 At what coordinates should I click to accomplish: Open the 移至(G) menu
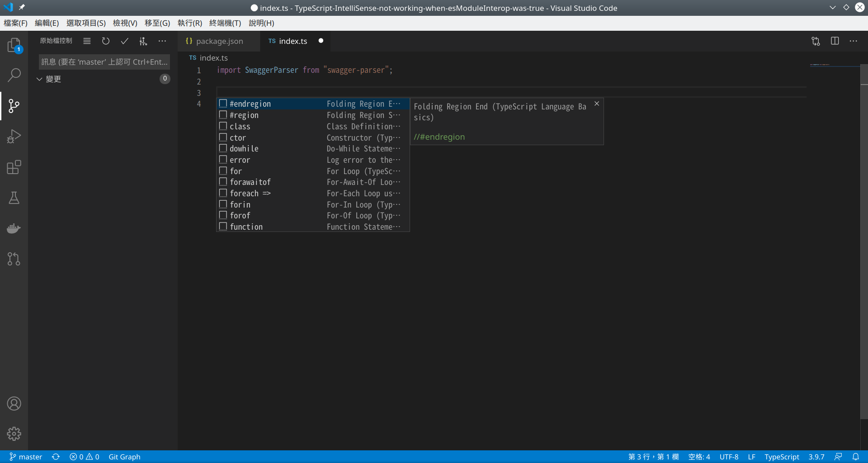point(157,23)
